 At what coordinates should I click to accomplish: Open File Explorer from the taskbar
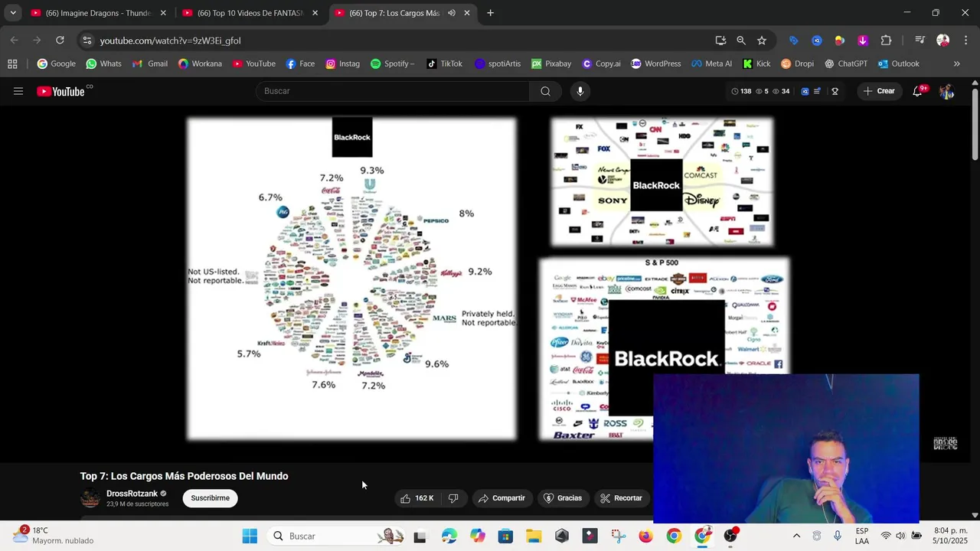534,536
